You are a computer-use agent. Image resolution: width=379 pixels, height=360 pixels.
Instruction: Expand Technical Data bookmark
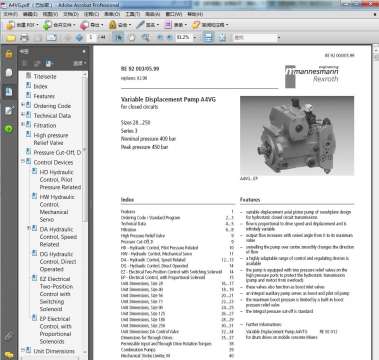click(23, 115)
